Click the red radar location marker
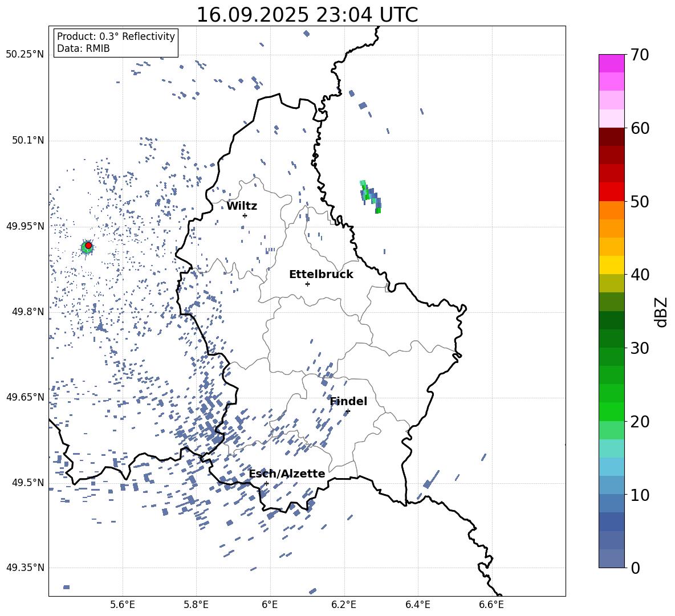Image resolution: width=675 pixels, height=616 pixels. point(88,246)
